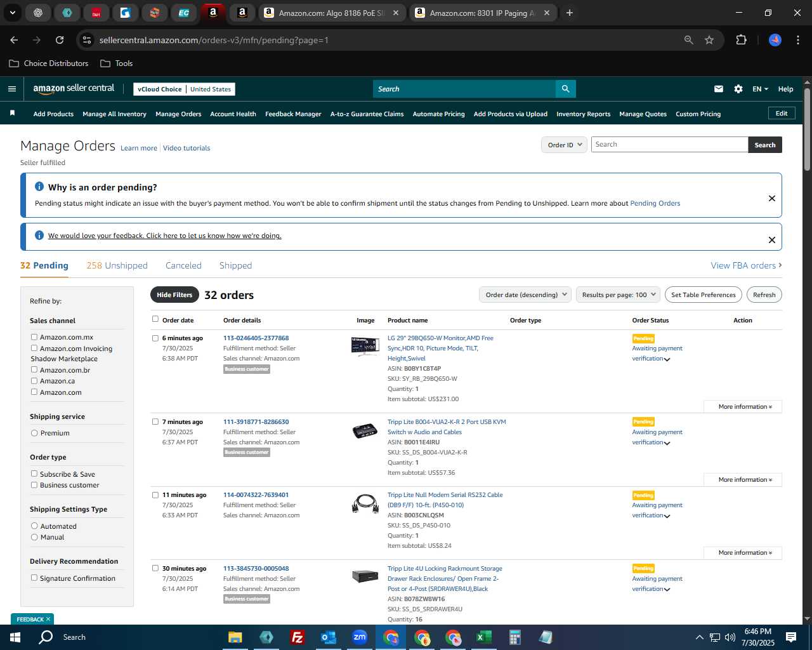Expand More information for order 113-0246405-2377868
The height and width of the screenshot is (650, 812).
coord(743,406)
